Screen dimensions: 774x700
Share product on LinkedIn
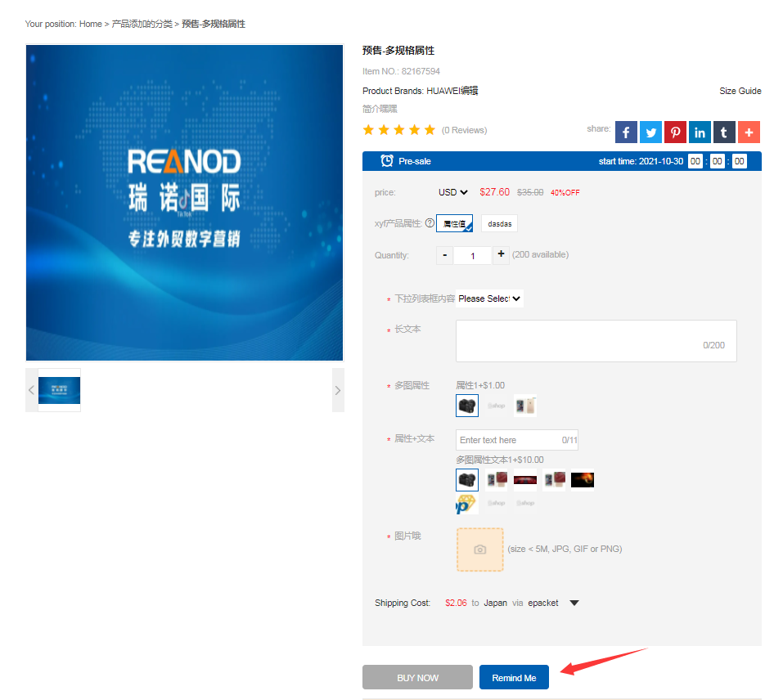coord(700,132)
